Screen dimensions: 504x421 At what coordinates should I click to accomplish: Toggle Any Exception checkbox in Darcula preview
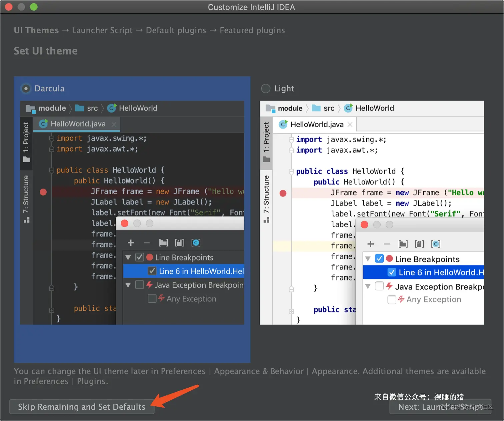(152, 298)
